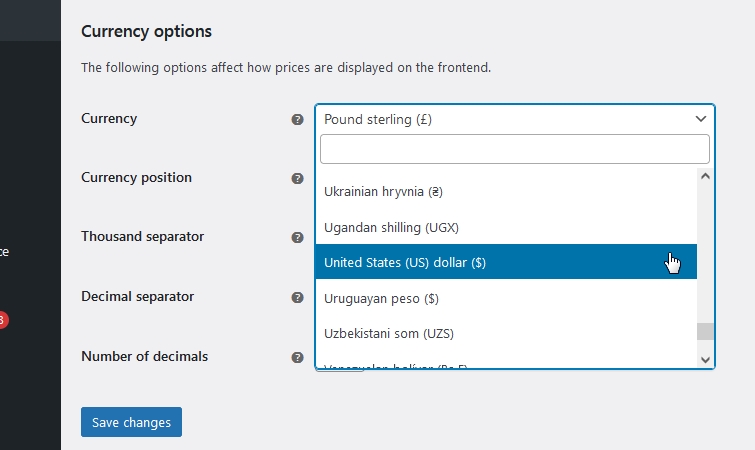Open the Decimal separator help tip
Screen dimensions: 755x450
298,297
